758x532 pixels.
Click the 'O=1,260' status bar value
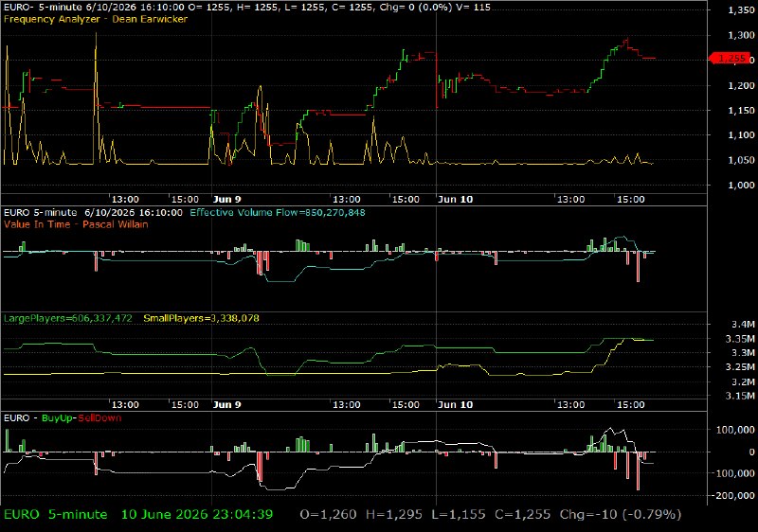[328, 515]
